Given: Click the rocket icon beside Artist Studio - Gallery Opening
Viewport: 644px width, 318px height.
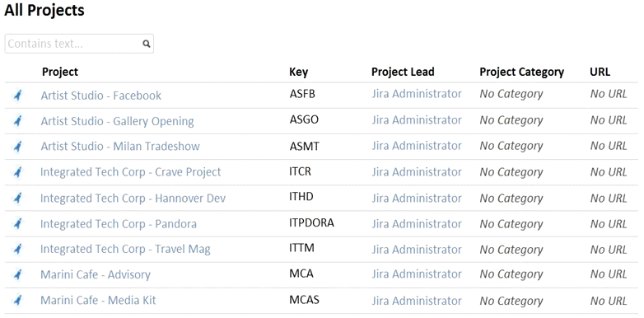Looking at the screenshot, I should point(17,121).
